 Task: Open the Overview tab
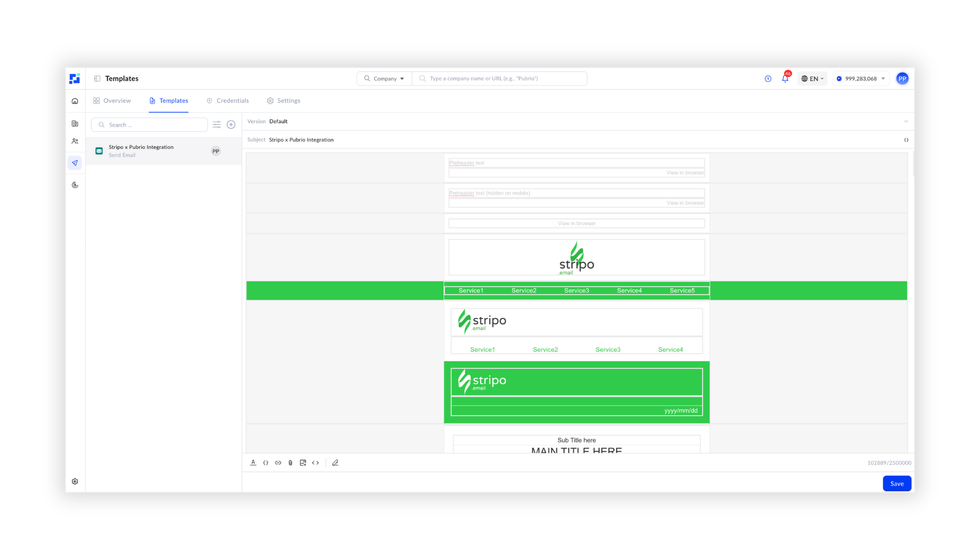tap(112, 100)
